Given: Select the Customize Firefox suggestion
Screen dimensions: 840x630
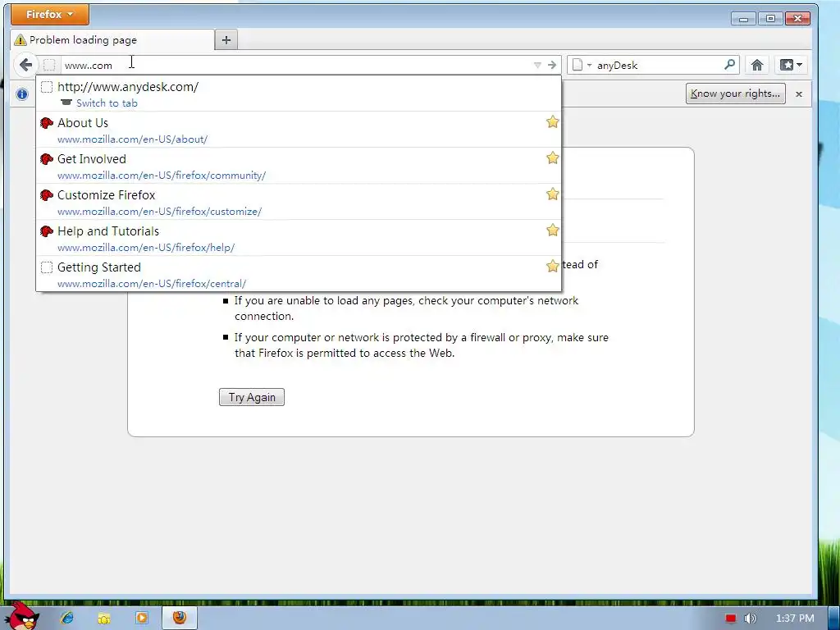Looking at the screenshot, I should pyautogui.click(x=299, y=202).
